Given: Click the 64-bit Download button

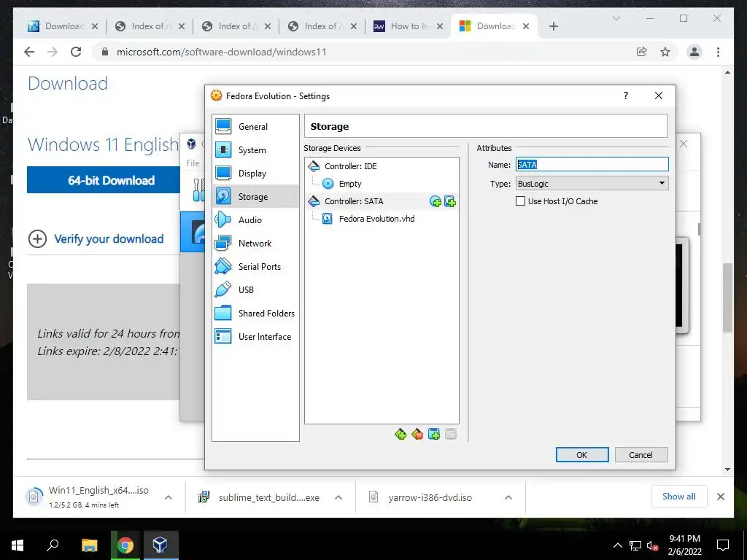Looking at the screenshot, I should click(104, 180).
